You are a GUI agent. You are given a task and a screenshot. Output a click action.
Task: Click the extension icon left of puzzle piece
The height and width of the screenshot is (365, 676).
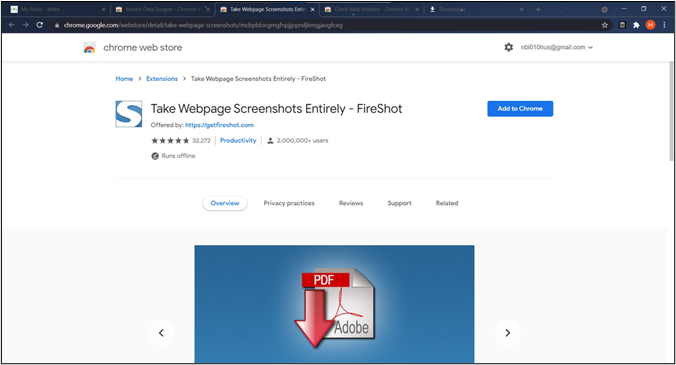(622, 25)
